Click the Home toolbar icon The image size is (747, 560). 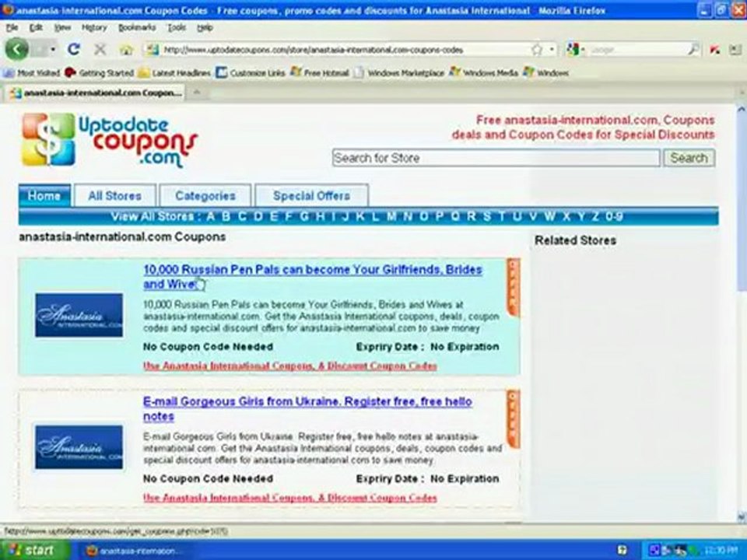point(126,50)
